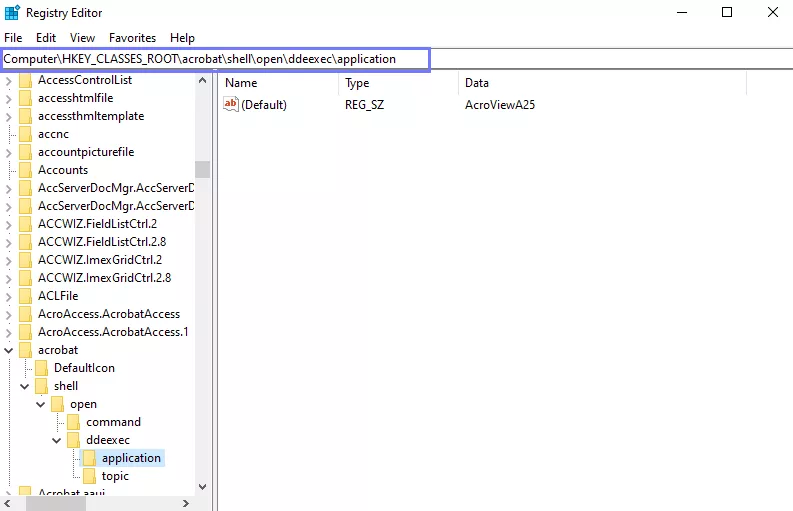Click the accessthmltemplate folder icon

[x=25, y=116]
